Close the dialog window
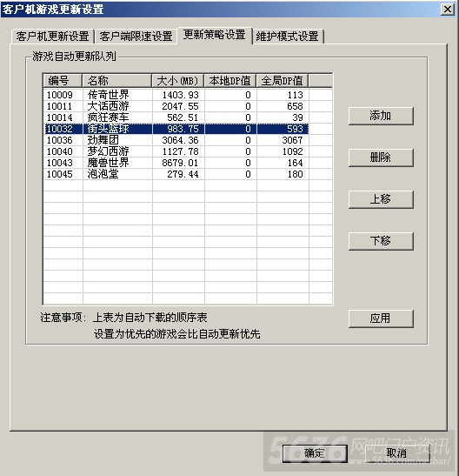The image size is (459, 476). [x=448, y=10]
